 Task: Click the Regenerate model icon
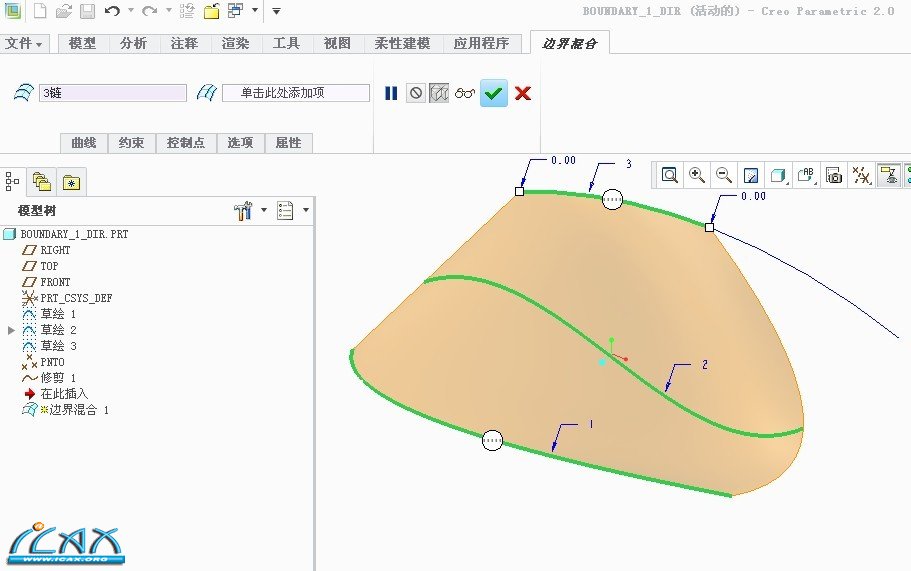187,10
